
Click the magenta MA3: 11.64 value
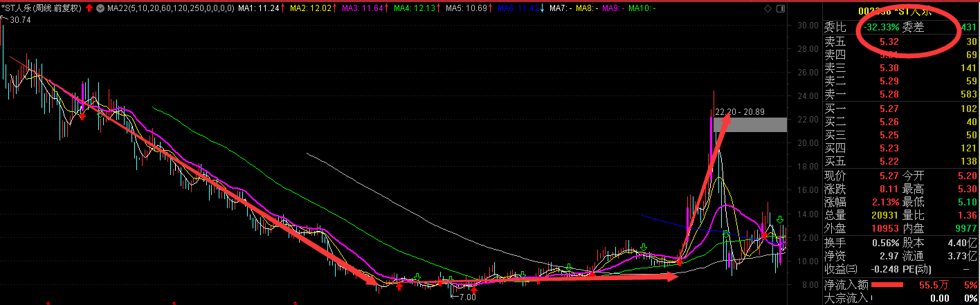click(363, 8)
